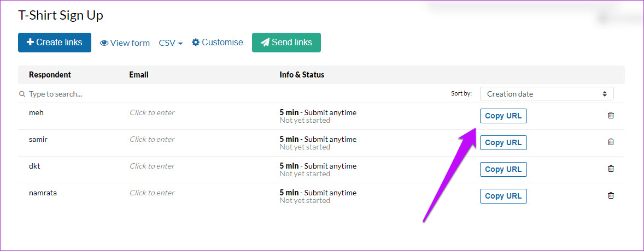The height and width of the screenshot is (251, 644).
Task: Copy URL for respondent meh
Action: 503,116
